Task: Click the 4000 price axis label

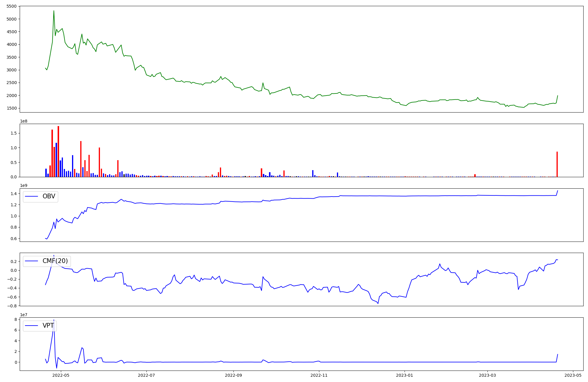Action: [x=12, y=45]
